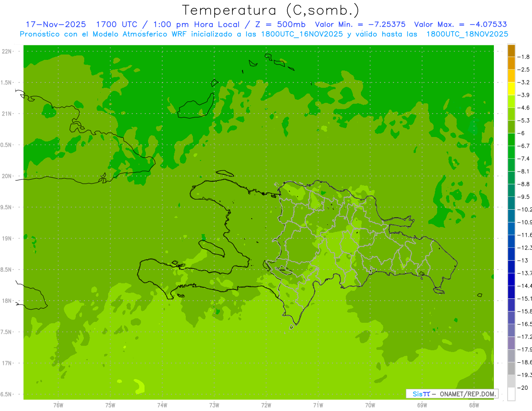Click the '69W' longitude label
This screenshot has width=532, height=411.
pos(422,405)
